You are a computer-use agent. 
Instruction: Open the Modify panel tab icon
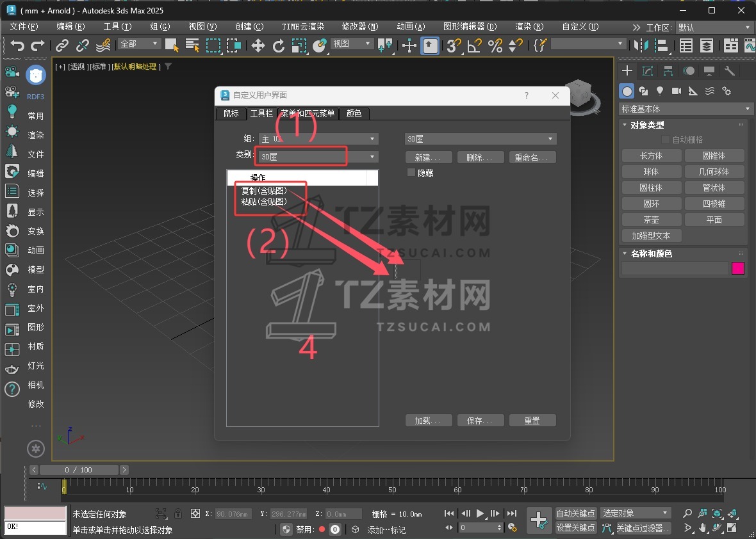tap(648, 71)
